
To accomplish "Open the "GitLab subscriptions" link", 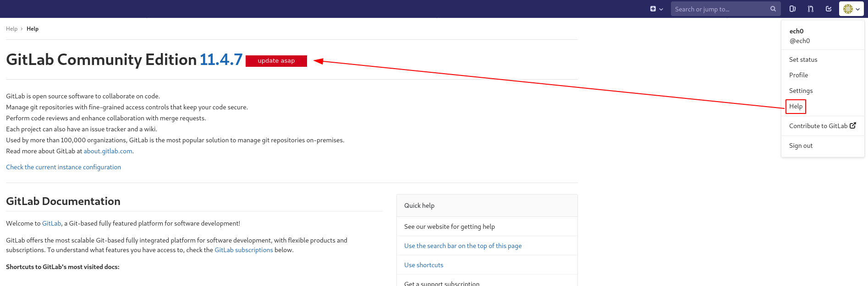I will tap(244, 250).
